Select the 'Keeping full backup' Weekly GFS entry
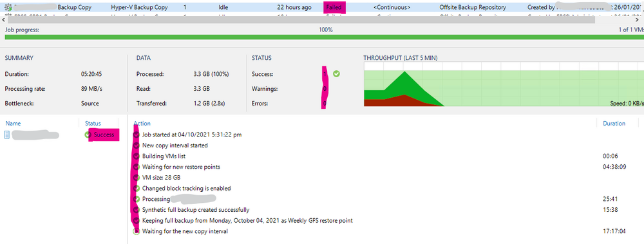 point(247,221)
